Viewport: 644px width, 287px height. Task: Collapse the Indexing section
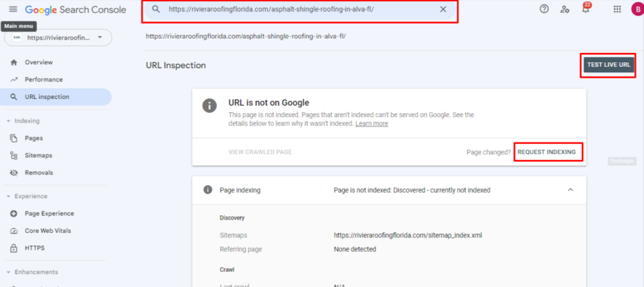point(23,121)
